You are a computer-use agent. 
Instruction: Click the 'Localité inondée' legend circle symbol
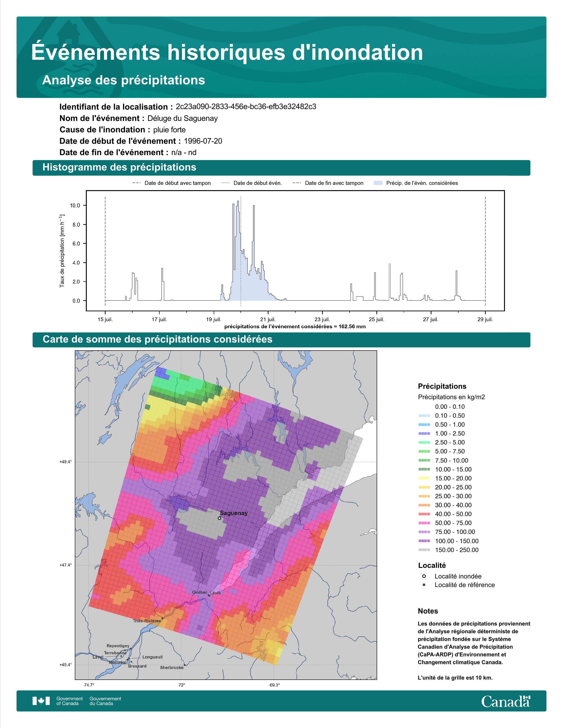click(x=424, y=576)
